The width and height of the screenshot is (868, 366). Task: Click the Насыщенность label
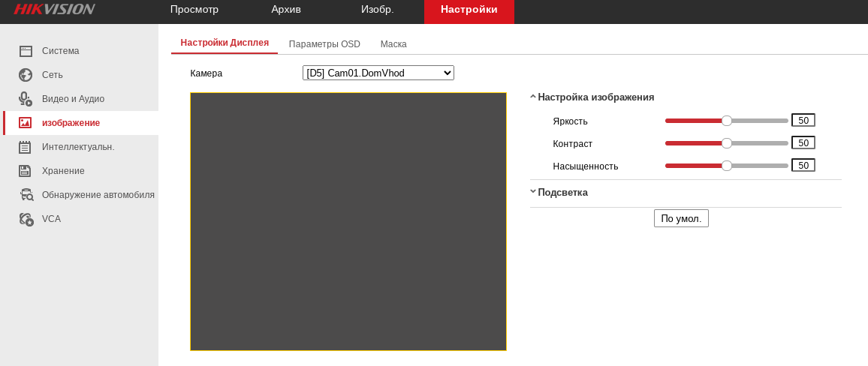(585, 166)
